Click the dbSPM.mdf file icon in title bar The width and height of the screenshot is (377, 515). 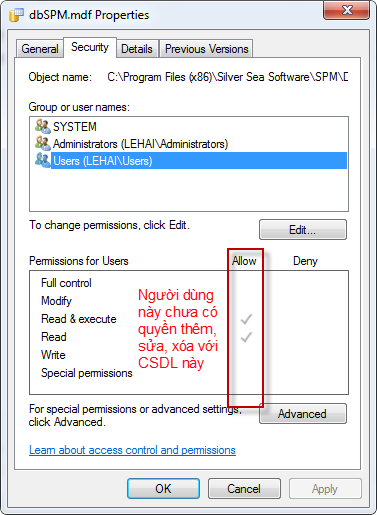click(x=17, y=15)
